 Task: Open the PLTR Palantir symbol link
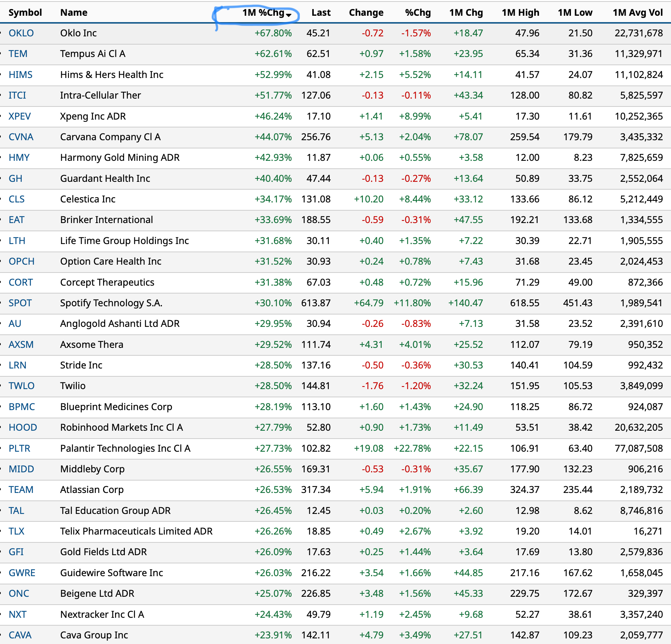[19, 449]
